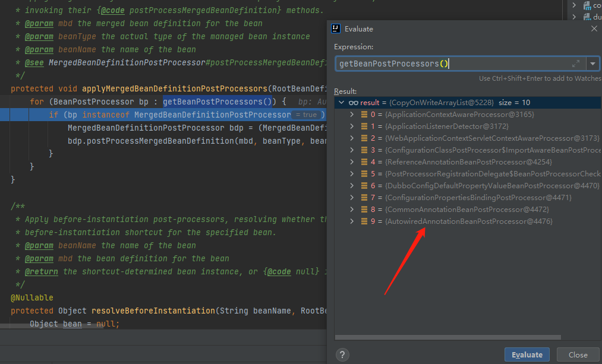The height and width of the screenshot is (364, 602).
Task: Click list element icon of item 3
Action: (x=364, y=150)
